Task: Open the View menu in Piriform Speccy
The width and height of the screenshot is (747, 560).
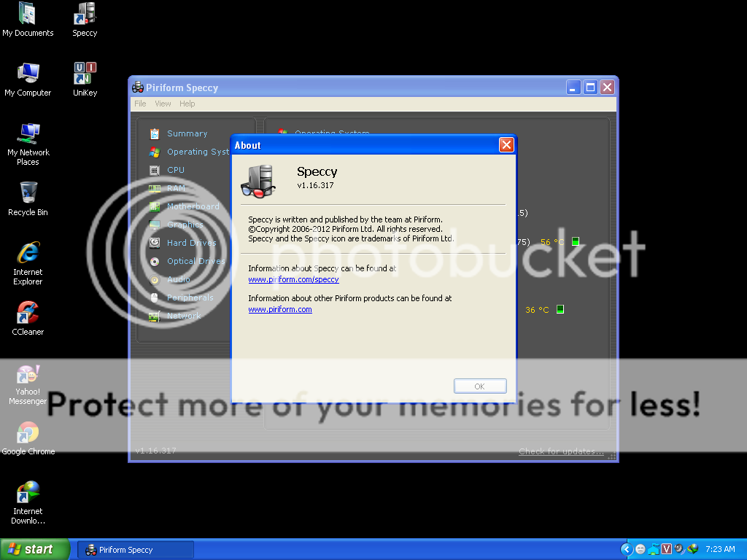Action: (x=163, y=104)
